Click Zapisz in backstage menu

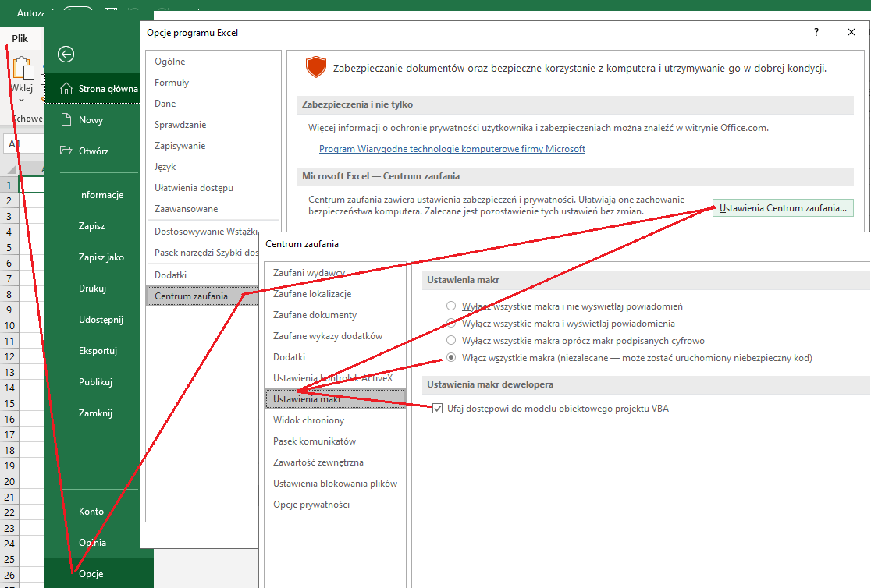(x=91, y=226)
